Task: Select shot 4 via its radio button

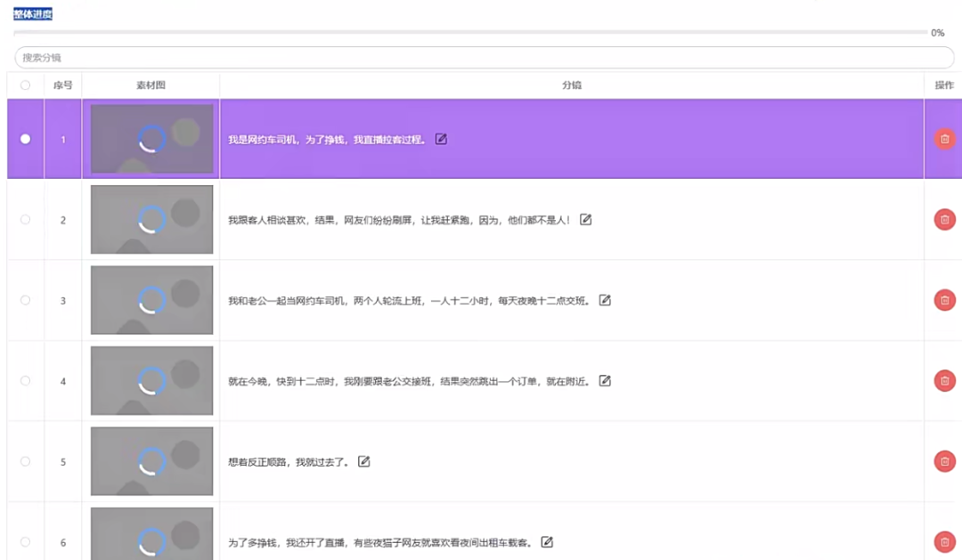Action: pos(26,380)
